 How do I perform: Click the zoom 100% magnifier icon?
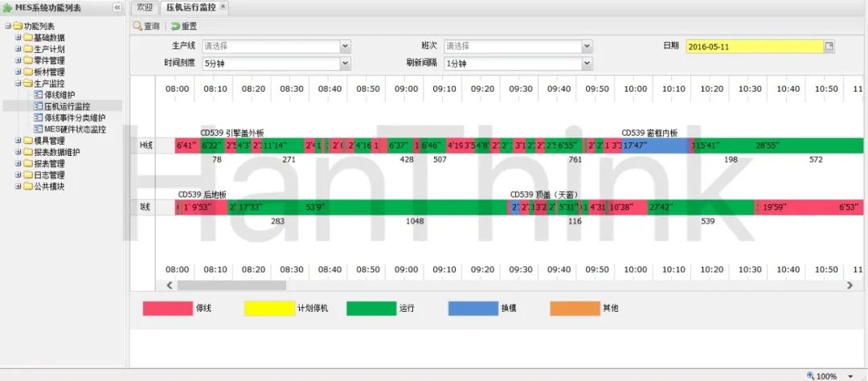click(811, 375)
